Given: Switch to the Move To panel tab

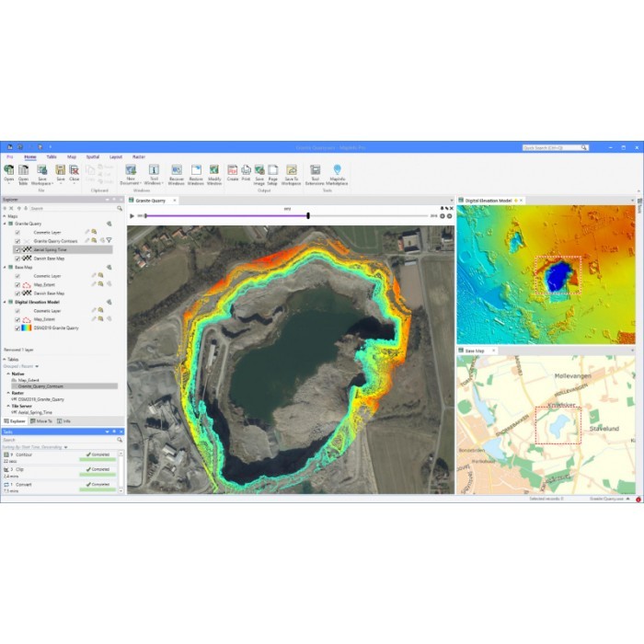Looking at the screenshot, I should tap(42, 420).
